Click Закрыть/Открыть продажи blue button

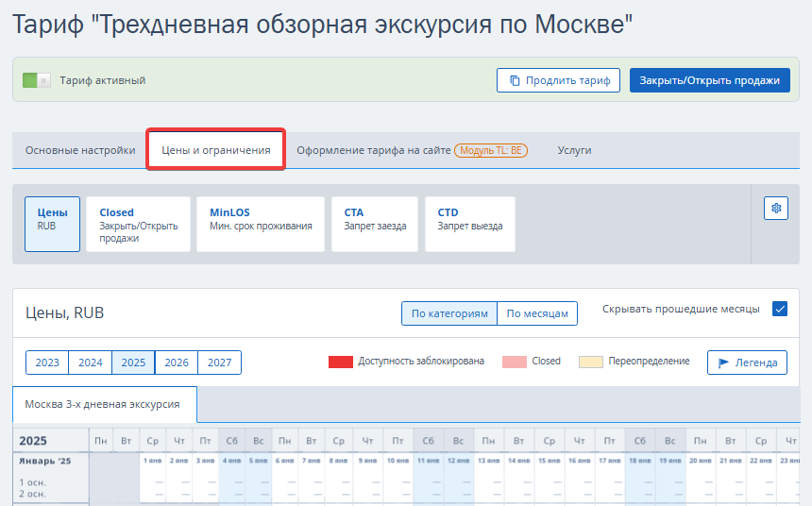tap(709, 80)
